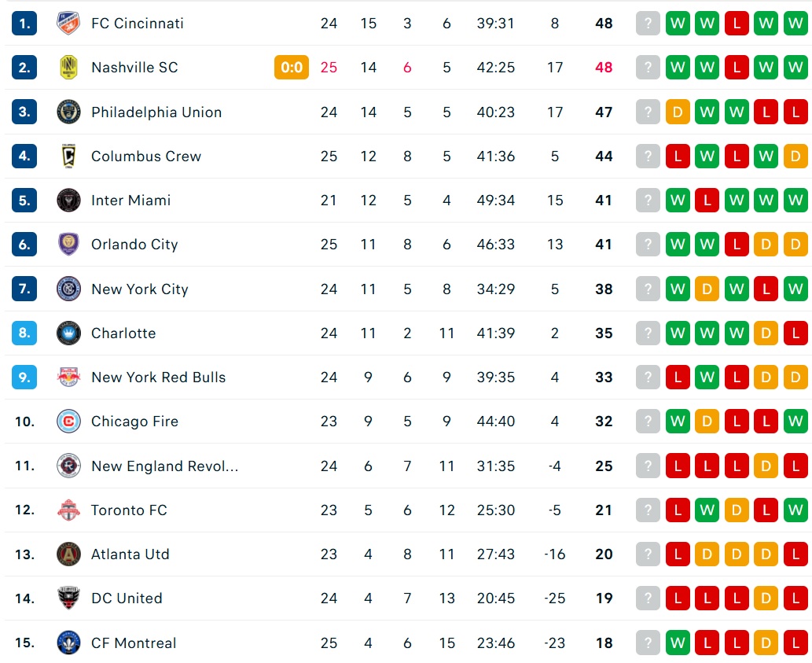812x663 pixels.
Task: Click Philadelphia Union's orange D form badge
Action: (x=678, y=112)
